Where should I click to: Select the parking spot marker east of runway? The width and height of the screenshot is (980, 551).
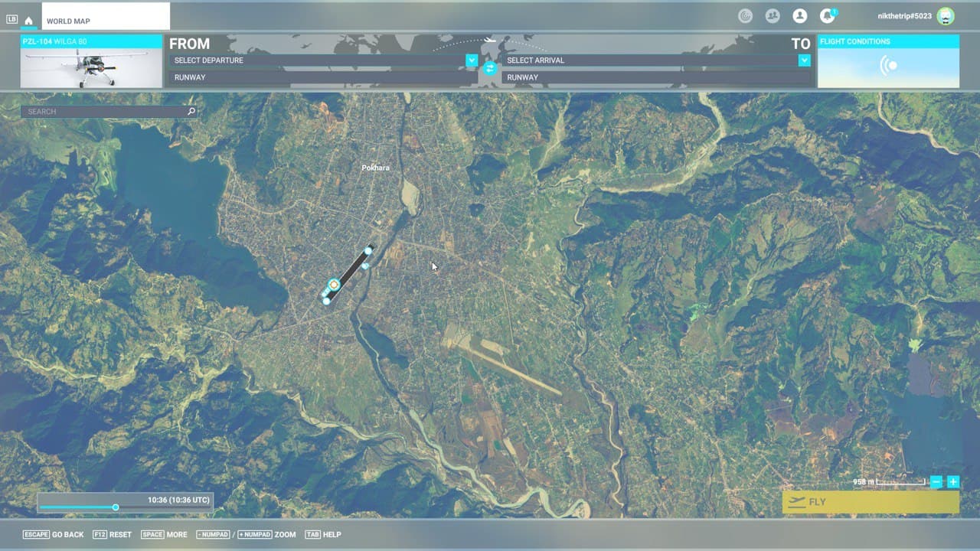coord(365,266)
